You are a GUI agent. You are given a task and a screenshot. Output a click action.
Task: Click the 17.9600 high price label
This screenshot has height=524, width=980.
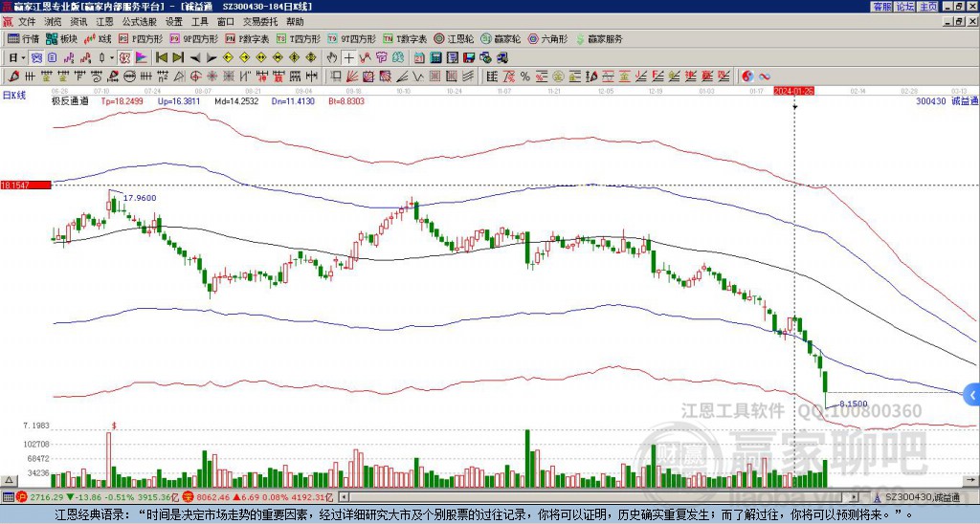pyautogui.click(x=140, y=198)
